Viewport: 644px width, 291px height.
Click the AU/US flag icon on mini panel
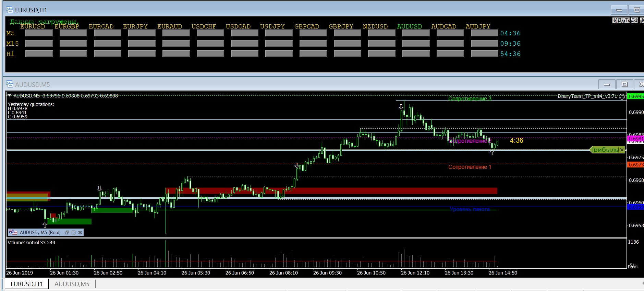[13, 232]
